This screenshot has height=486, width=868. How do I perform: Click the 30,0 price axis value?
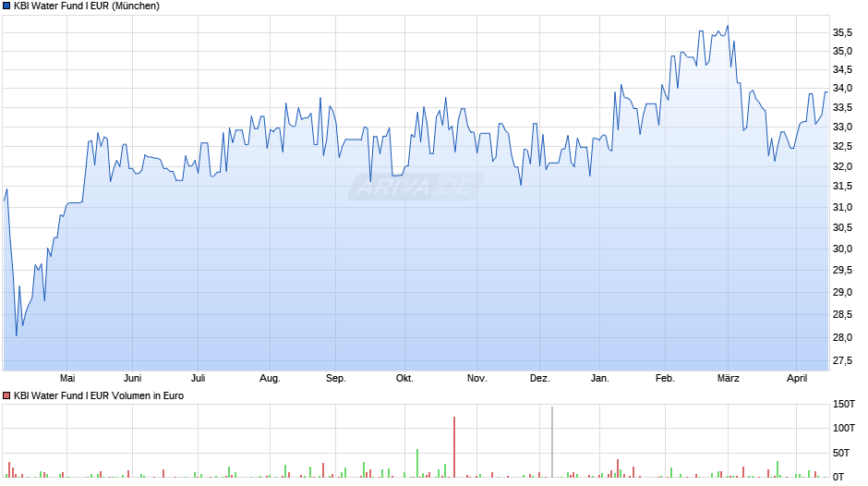tap(842, 249)
